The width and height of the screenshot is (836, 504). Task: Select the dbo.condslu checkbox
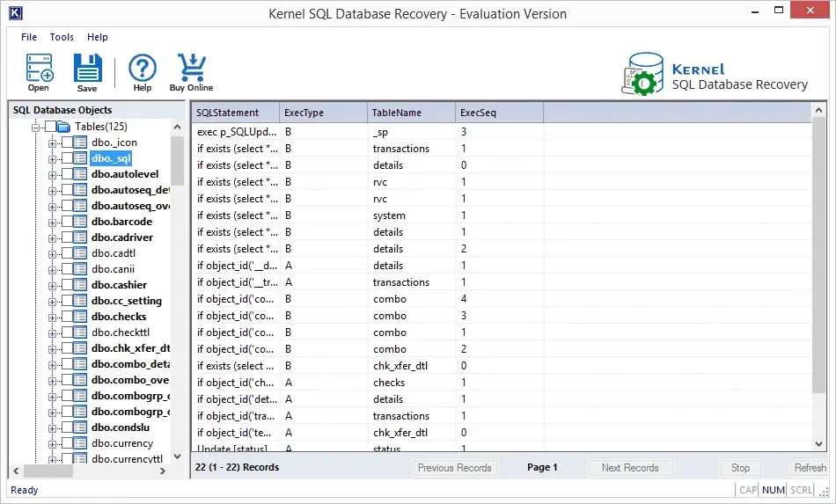click(67, 427)
